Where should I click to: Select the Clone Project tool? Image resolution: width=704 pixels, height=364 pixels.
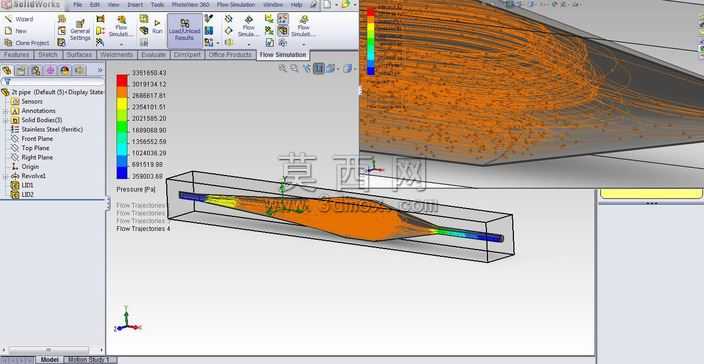pyautogui.click(x=27, y=43)
